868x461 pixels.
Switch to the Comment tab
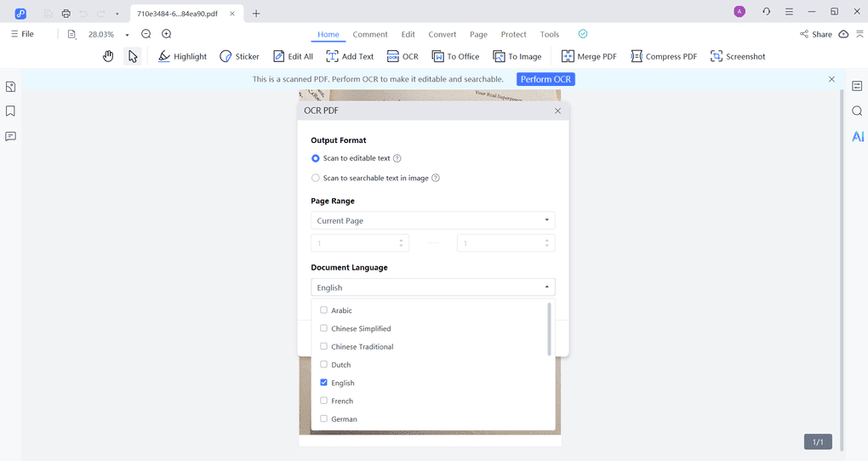click(x=370, y=34)
